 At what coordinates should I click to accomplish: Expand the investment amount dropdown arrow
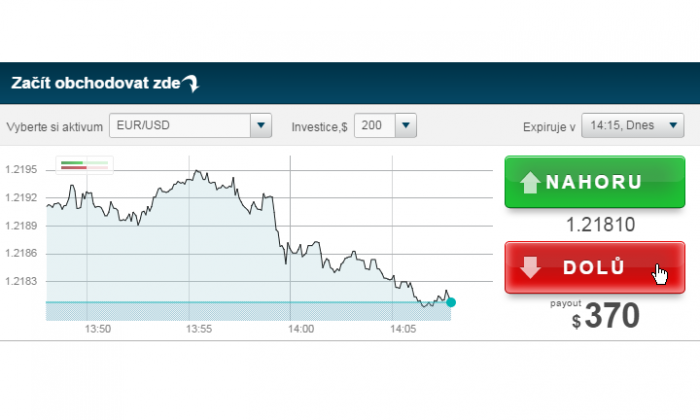pos(406,127)
